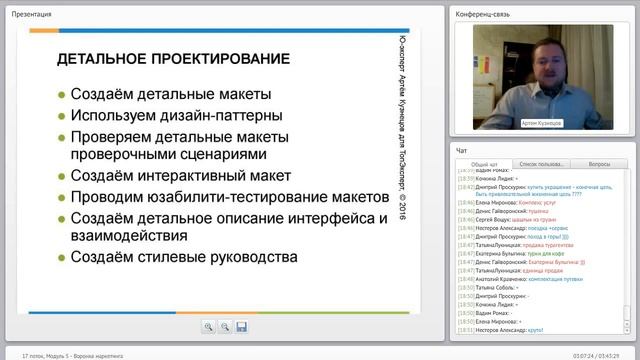
Task: Click chat message from Елена Миронова: Комплекс услуг
Action: tap(507, 202)
